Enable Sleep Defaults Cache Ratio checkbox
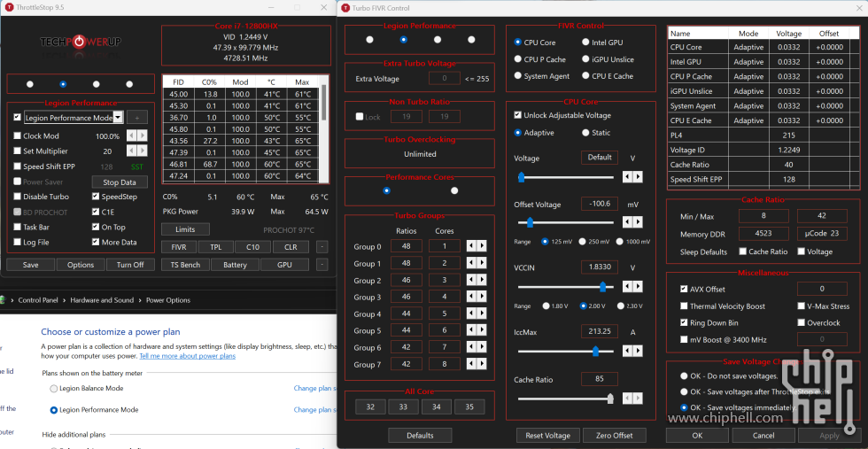 tap(742, 252)
